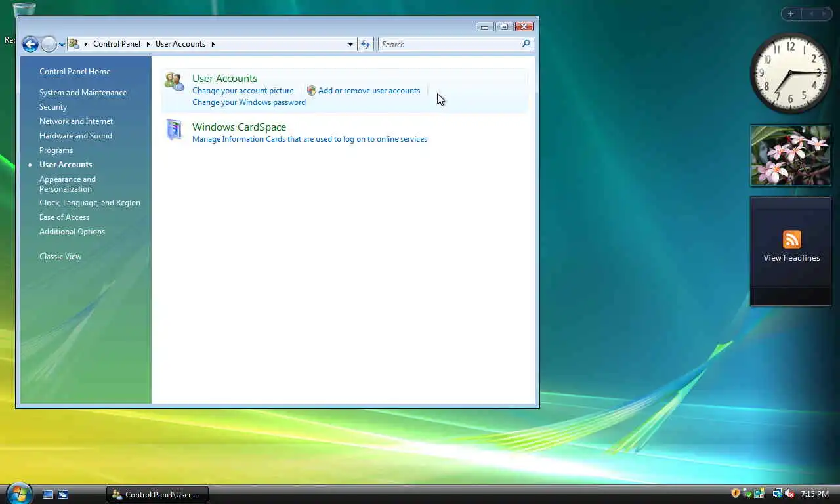This screenshot has width=840, height=504.
Task: Click View headlines in feed gadget
Action: click(791, 258)
